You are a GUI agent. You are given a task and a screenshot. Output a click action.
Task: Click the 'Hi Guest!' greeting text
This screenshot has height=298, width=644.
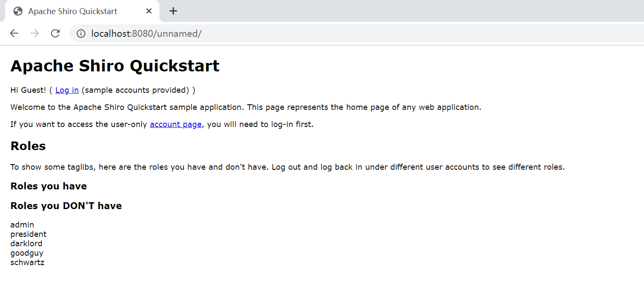pyautogui.click(x=28, y=90)
